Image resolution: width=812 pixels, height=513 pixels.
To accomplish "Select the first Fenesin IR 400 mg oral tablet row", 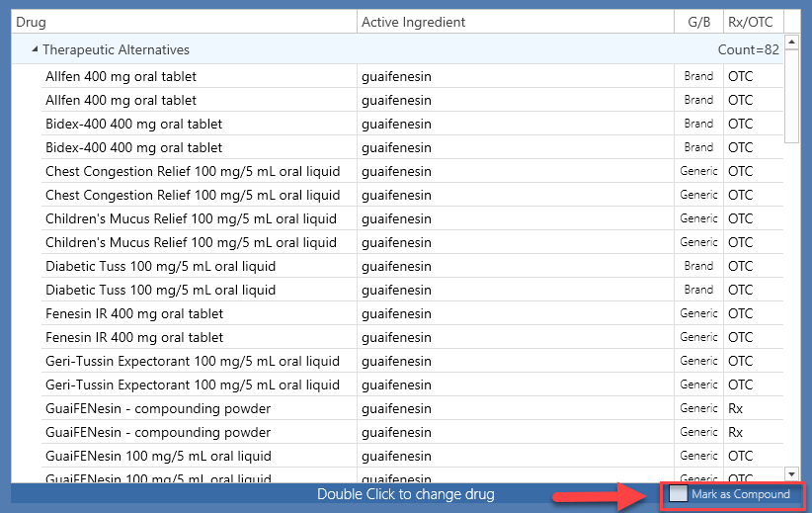I will coord(412,313).
